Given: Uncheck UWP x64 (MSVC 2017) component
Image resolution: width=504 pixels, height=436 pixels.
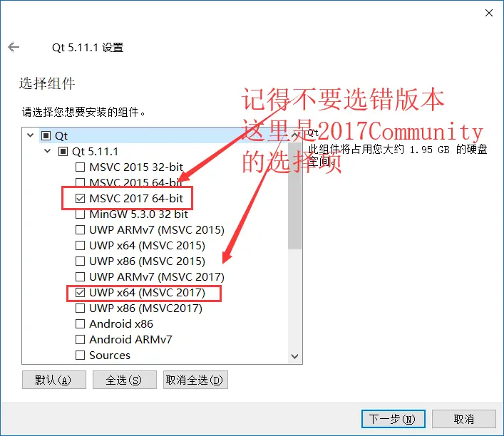Looking at the screenshot, I should (x=80, y=292).
